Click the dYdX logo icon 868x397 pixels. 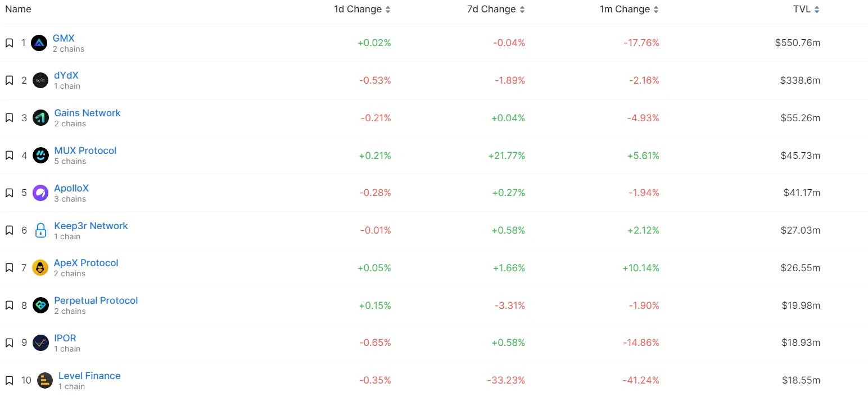40,80
